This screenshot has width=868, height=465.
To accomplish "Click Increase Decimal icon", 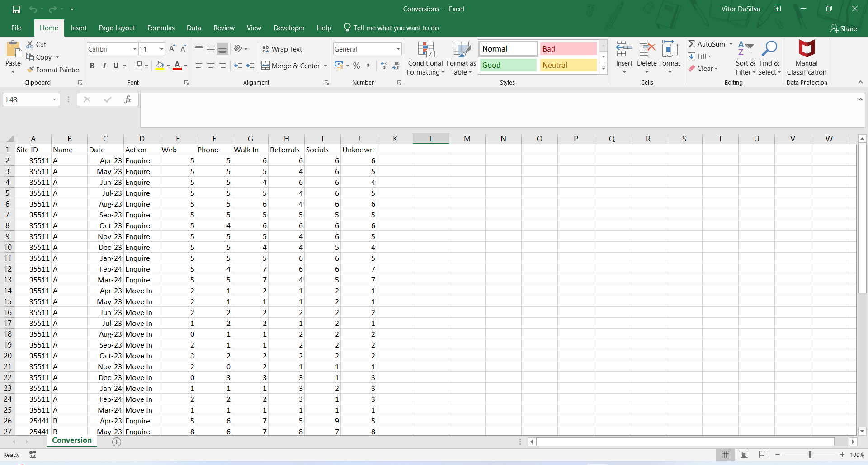I will point(384,66).
